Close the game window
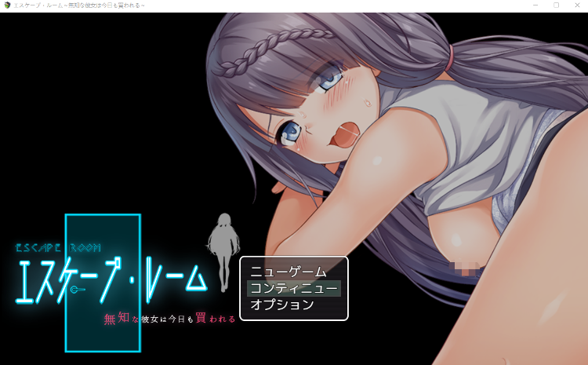Screen dimensions: 588x365 [577, 5]
